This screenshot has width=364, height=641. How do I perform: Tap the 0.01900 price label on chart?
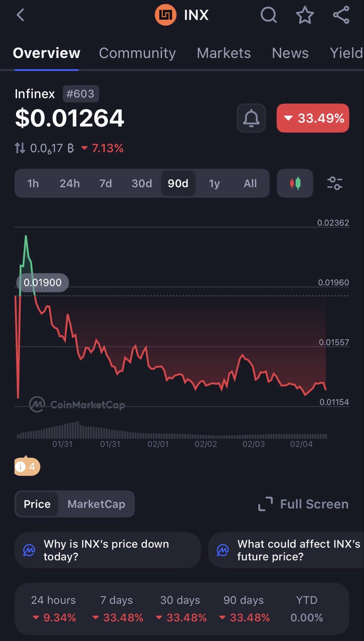(43, 283)
